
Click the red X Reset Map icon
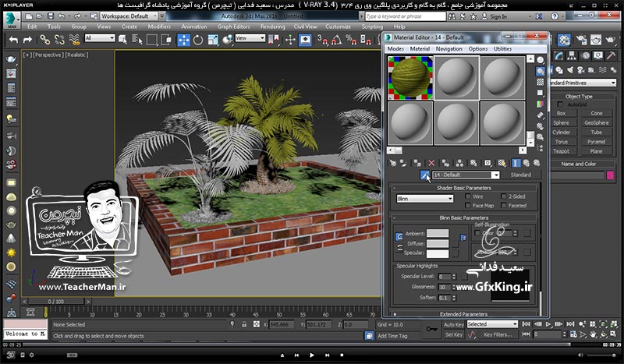coord(431,163)
